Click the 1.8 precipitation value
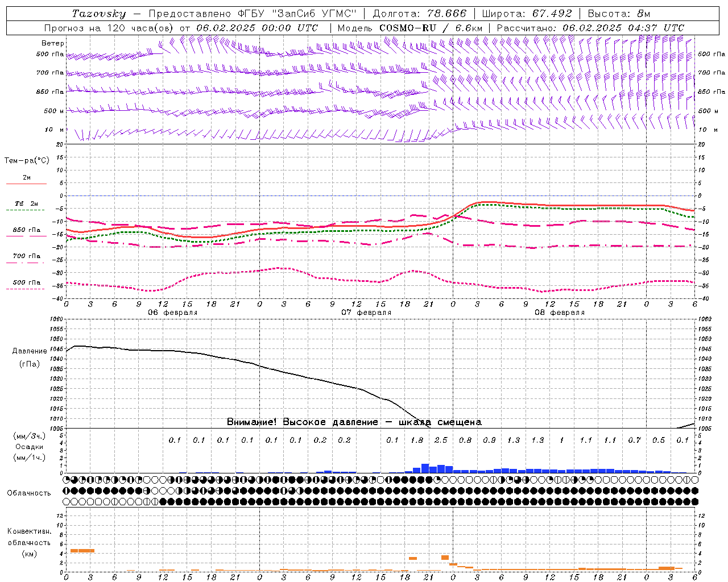 (x=417, y=440)
